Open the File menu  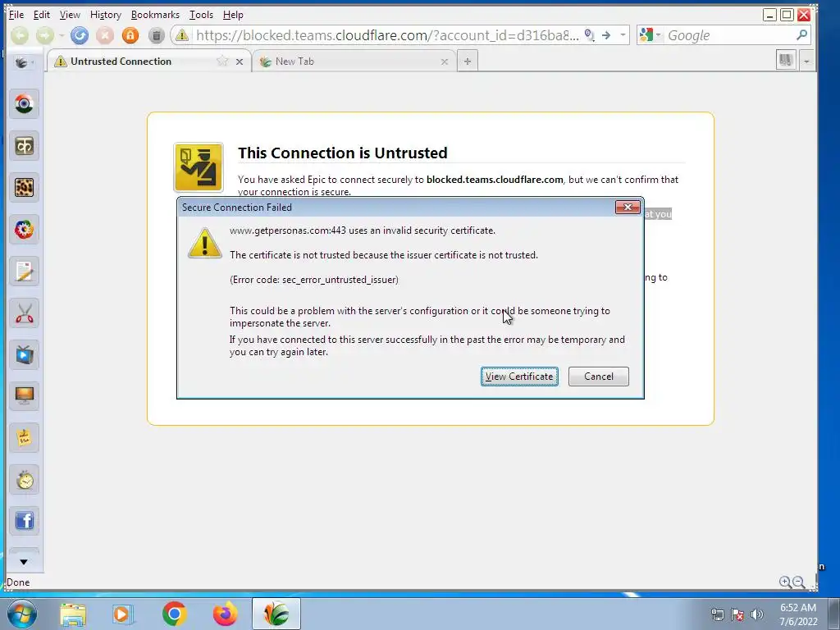pyautogui.click(x=16, y=15)
